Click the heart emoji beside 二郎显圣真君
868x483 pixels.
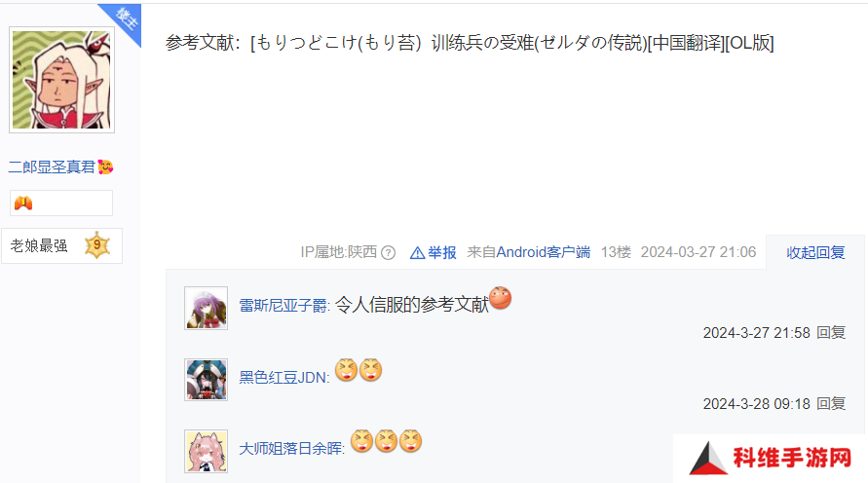pyautogui.click(x=105, y=167)
